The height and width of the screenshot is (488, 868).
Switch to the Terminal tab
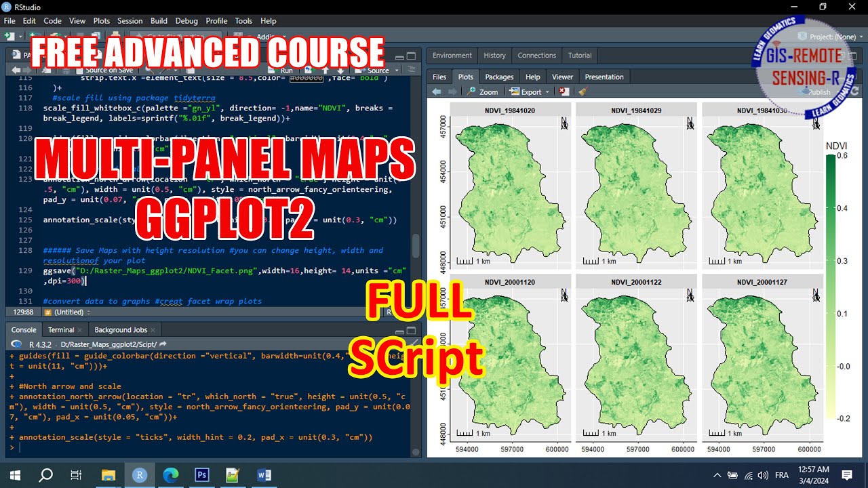pyautogui.click(x=61, y=330)
